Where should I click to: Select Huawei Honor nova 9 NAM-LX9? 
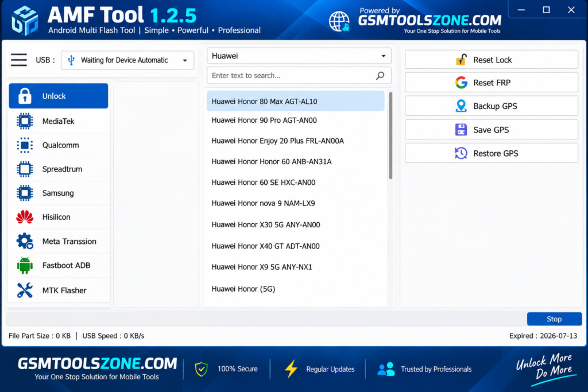(296, 203)
